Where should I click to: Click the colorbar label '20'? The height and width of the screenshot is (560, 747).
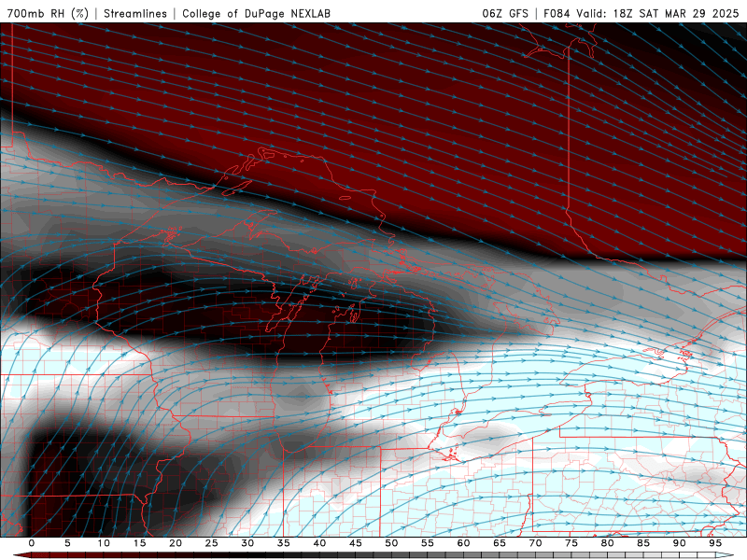pos(176,543)
